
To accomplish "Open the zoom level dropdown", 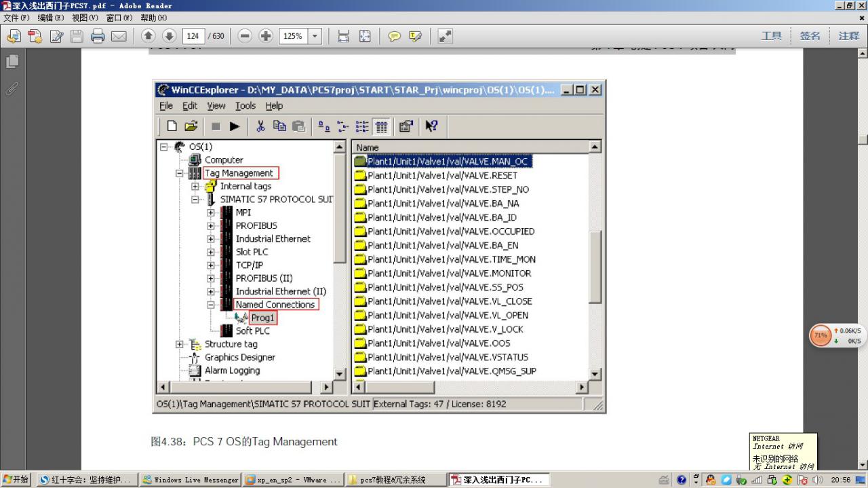I will (x=315, y=36).
